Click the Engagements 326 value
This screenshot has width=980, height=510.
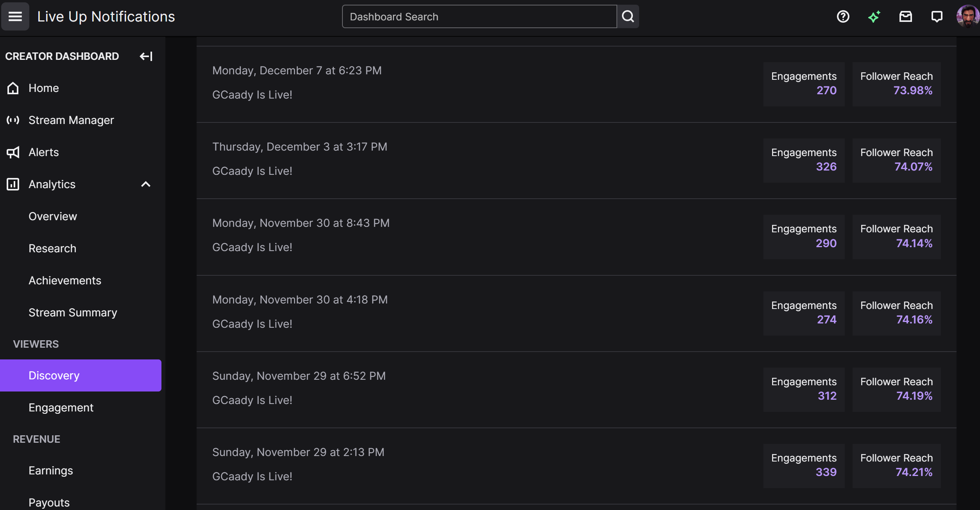[x=826, y=167]
